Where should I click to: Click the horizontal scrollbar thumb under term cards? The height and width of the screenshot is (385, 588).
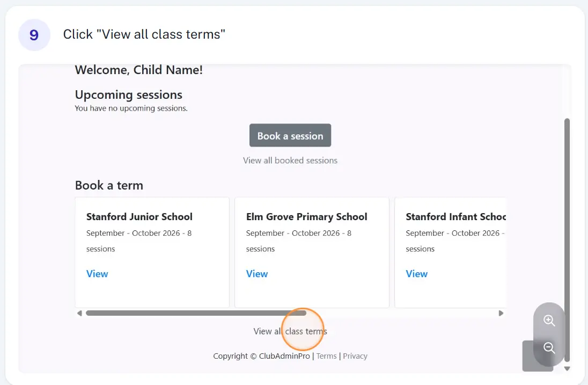pos(196,314)
